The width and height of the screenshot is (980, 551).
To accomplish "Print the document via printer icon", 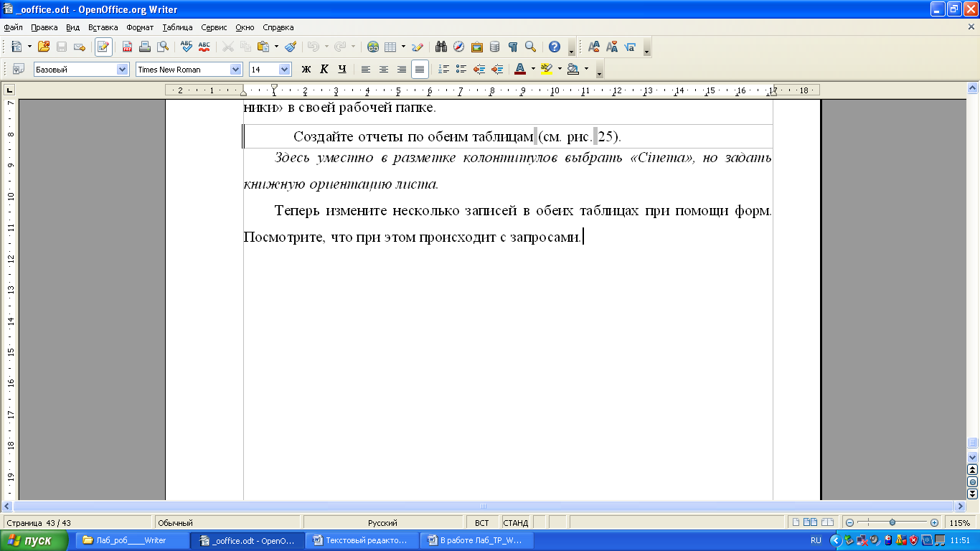I will 145,47.
